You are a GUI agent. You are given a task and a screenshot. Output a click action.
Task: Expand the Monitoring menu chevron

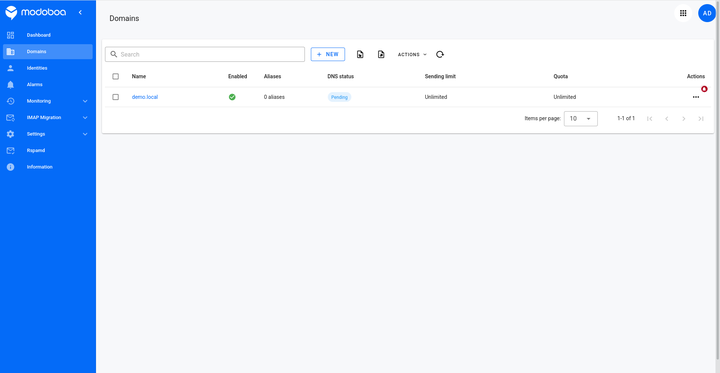85,101
